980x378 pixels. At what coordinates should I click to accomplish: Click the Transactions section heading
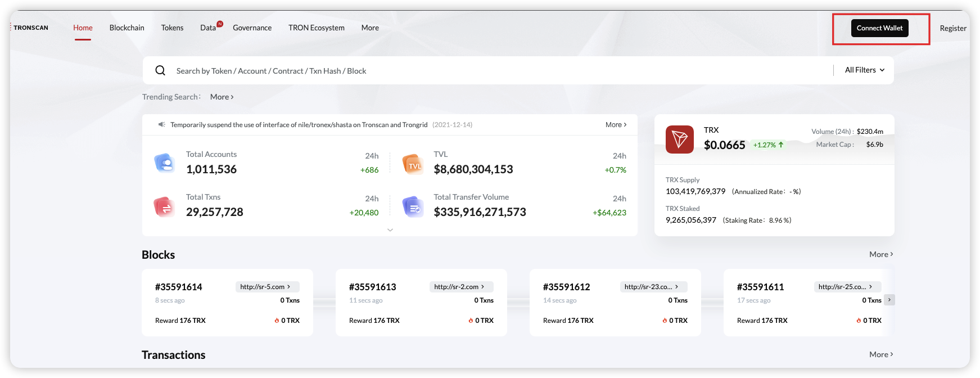173,355
